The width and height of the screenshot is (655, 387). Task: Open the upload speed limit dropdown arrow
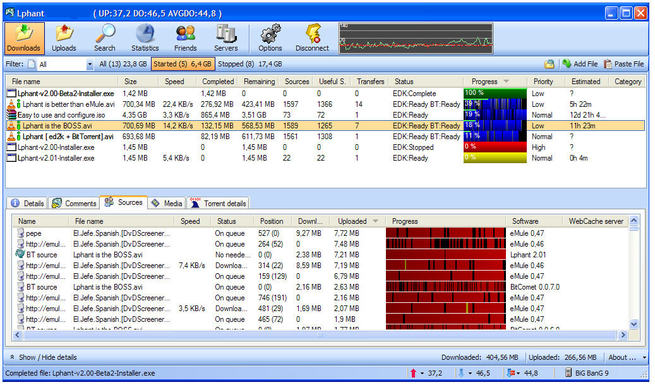tap(422, 373)
